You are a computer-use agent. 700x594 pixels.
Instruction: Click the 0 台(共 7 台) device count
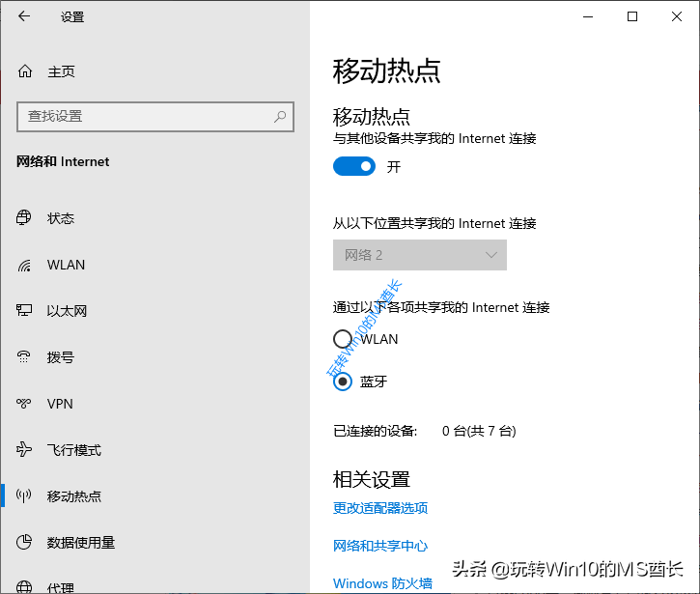[479, 431]
